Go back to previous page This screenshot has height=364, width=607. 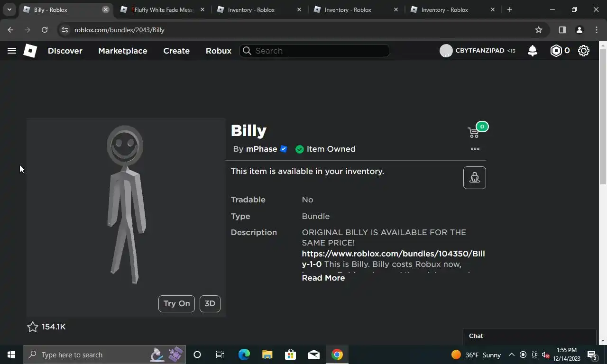point(10,30)
